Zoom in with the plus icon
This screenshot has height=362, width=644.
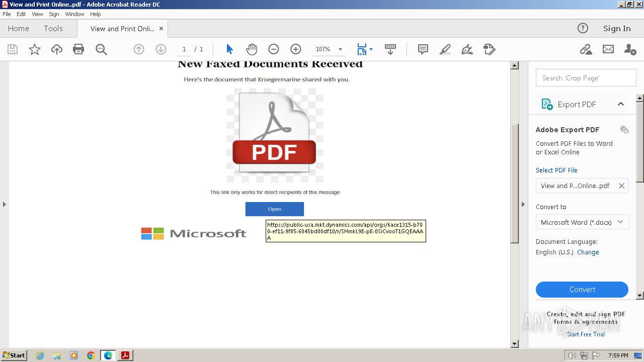296,49
